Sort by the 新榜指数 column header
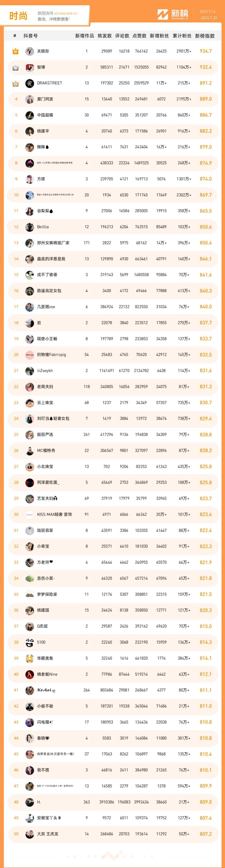 tap(205, 36)
